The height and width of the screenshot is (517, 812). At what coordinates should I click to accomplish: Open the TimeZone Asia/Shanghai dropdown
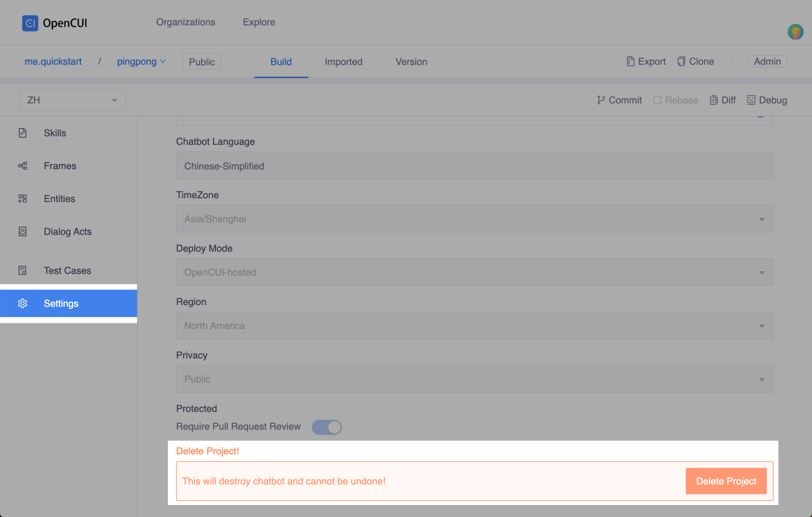coord(475,219)
